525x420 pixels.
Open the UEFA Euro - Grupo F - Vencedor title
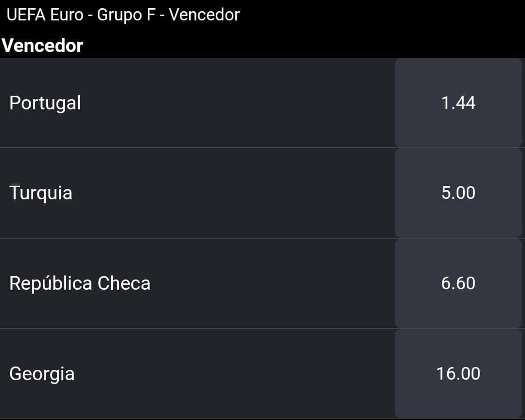click(x=123, y=15)
